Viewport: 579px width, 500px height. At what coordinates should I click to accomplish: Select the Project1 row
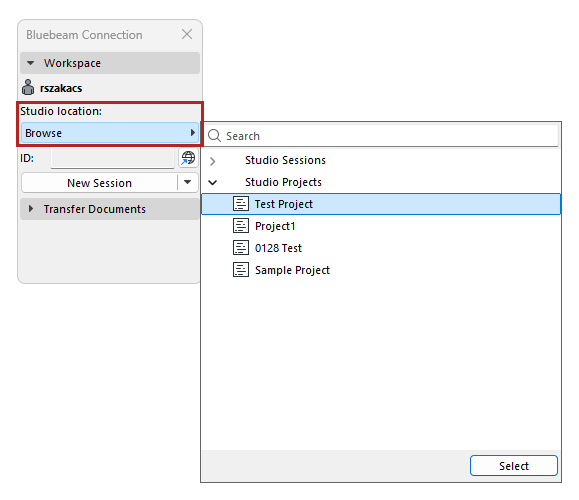pyautogui.click(x=381, y=226)
